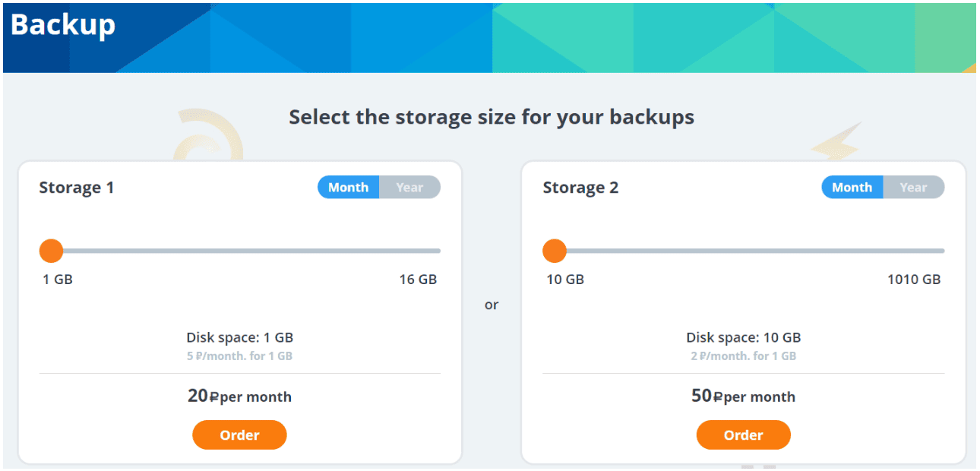The image size is (980, 471).
Task: Click the 1010 GB maximum label
Action: point(914,280)
